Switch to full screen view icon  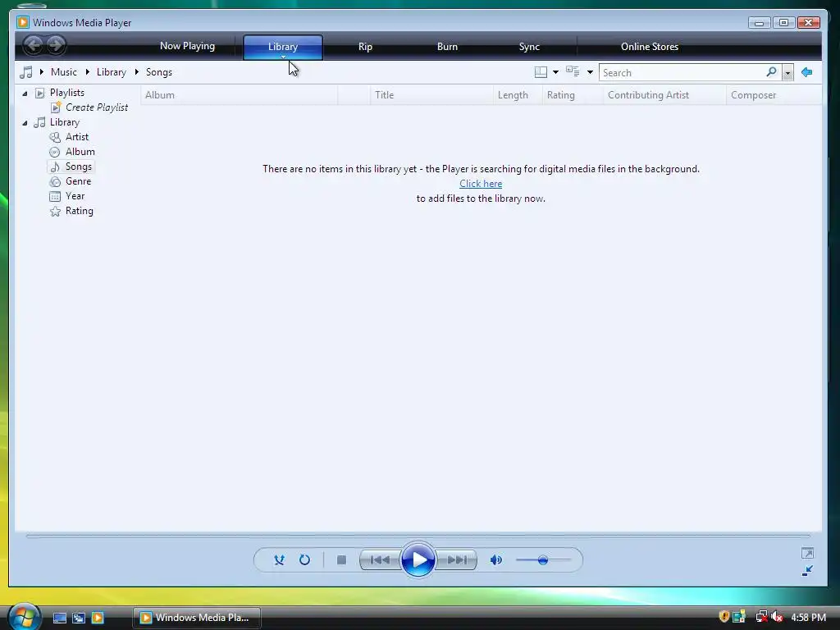pyautogui.click(x=807, y=553)
